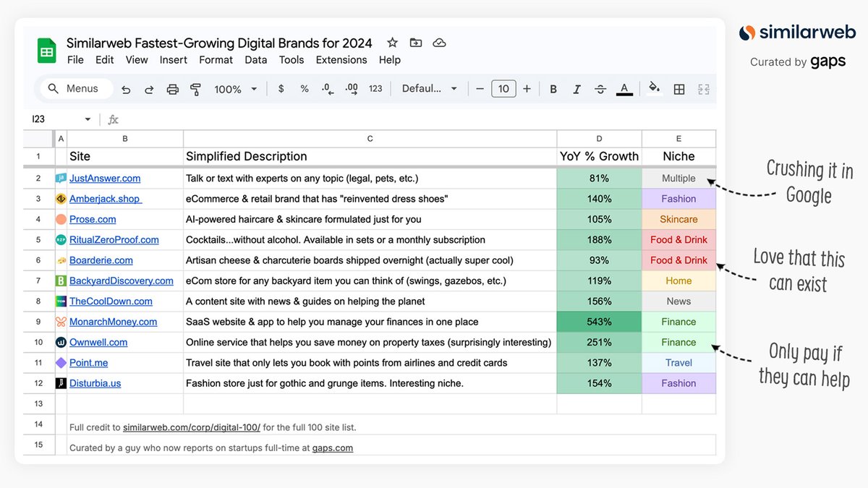Open the Extensions menu
Viewport: 868px width, 488px height.
point(341,60)
